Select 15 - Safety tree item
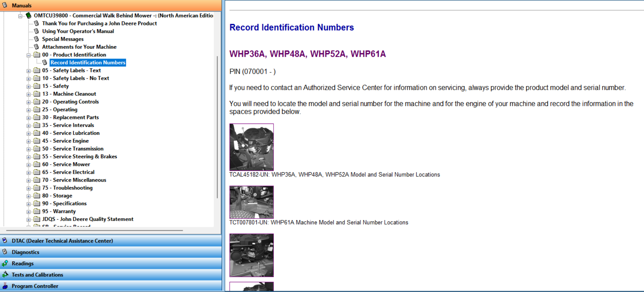Image resolution: width=644 pixels, height=292 pixels. click(55, 86)
